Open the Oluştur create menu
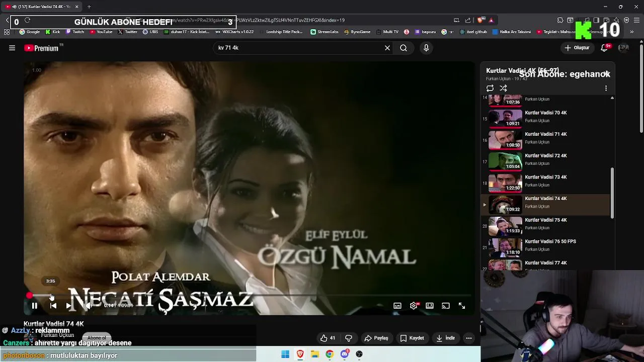Image resolution: width=644 pixels, height=362 pixels. click(x=577, y=48)
